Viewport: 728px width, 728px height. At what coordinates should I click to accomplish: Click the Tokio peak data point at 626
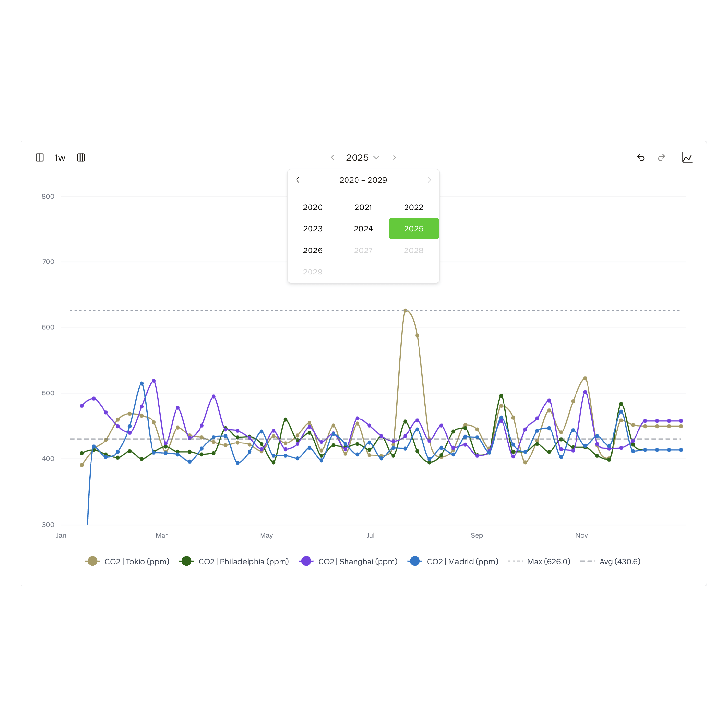406,311
